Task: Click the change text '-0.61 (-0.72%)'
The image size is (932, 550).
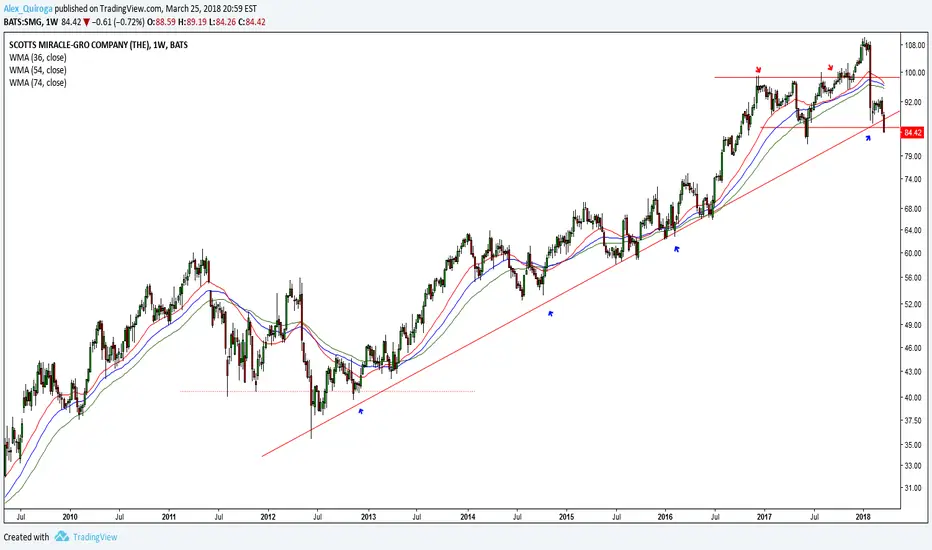Action: 118,22
